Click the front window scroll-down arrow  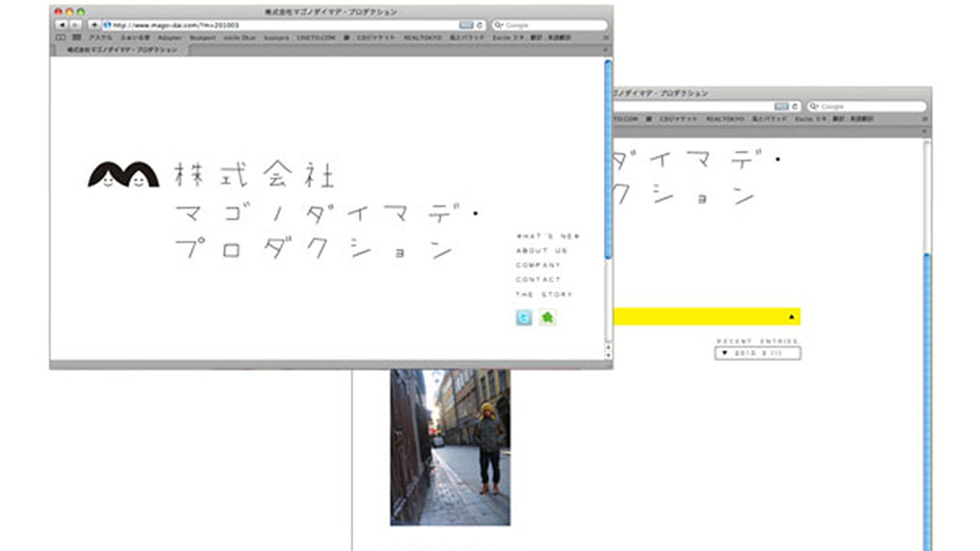(x=608, y=355)
